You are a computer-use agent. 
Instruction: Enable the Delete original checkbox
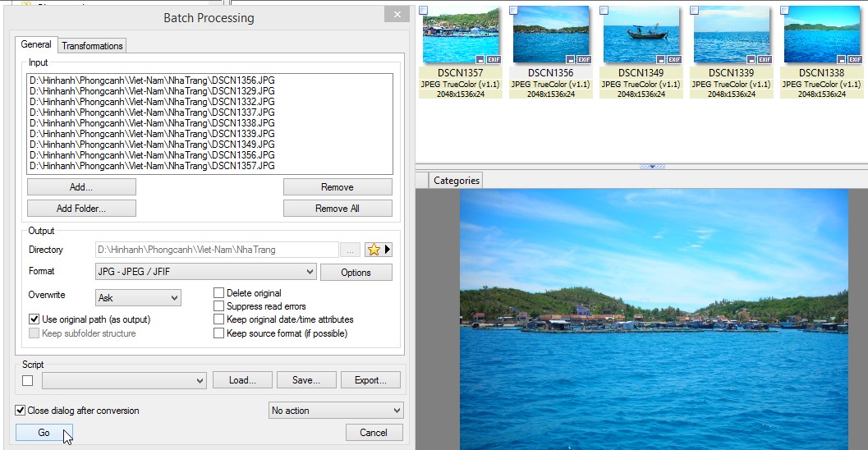[x=219, y=293]
